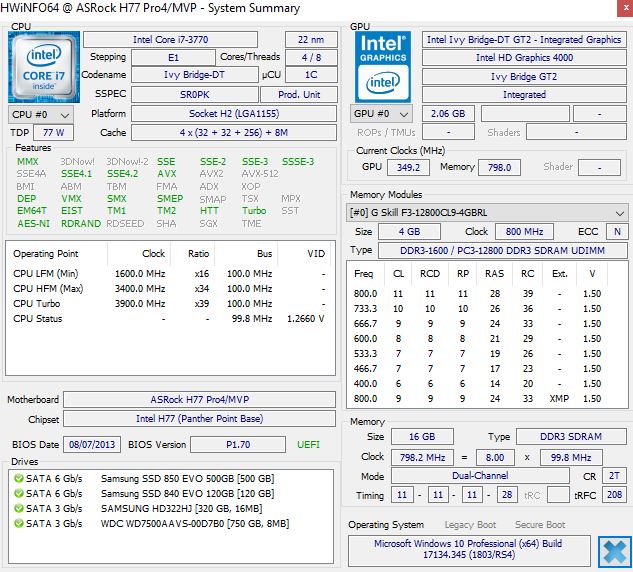
Task: Click the VMX feature label
Action: coord(71,199)
